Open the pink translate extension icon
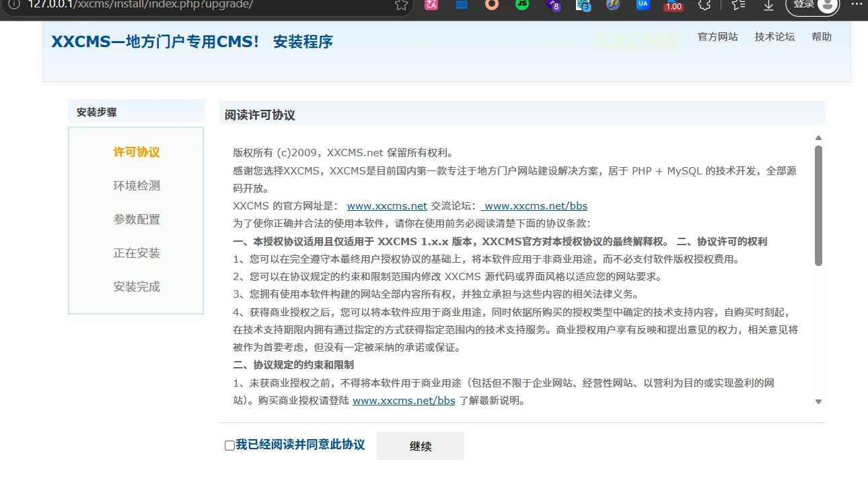 (x=431, y=4)
